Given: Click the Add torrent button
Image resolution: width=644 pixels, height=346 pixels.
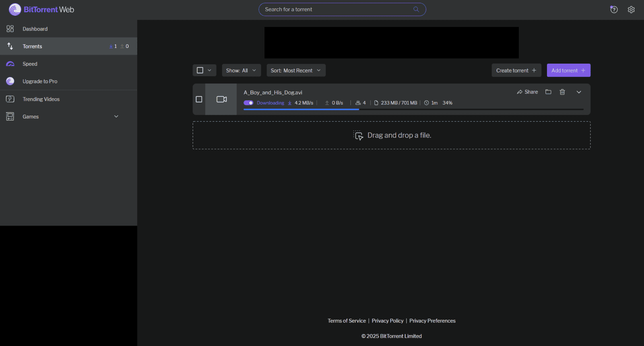Looking at the screenshot, I should point(568,70).
